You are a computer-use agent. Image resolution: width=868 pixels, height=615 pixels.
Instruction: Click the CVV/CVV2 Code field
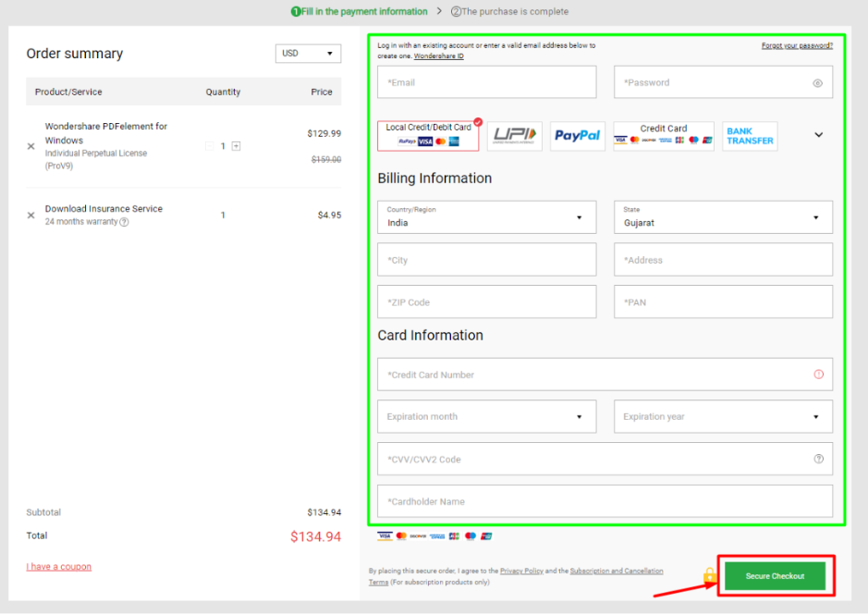605,459
